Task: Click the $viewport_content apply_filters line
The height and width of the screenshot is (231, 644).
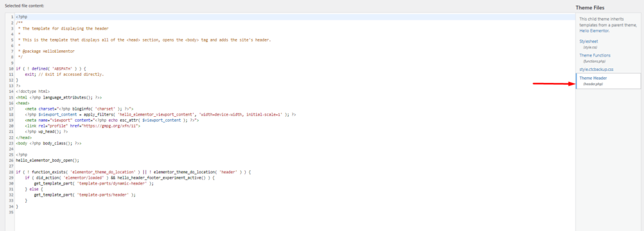Action: pyautogui.click(x=160, y=115)
